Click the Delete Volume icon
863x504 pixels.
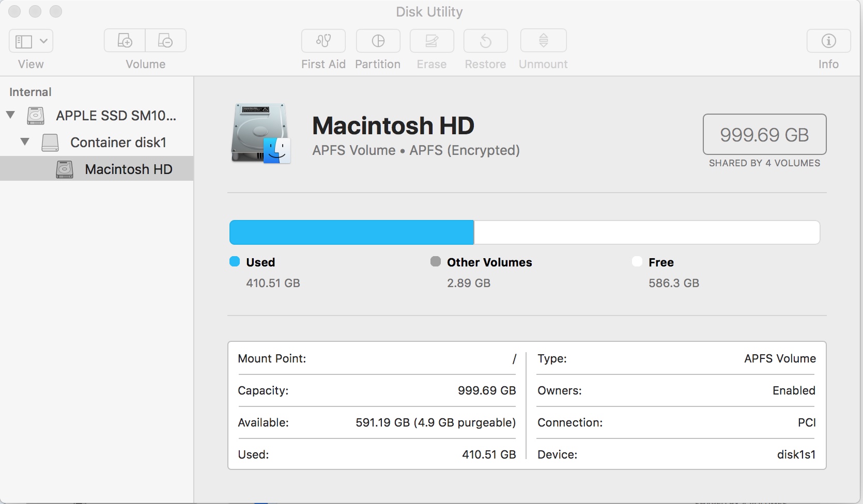coord(165,41)
